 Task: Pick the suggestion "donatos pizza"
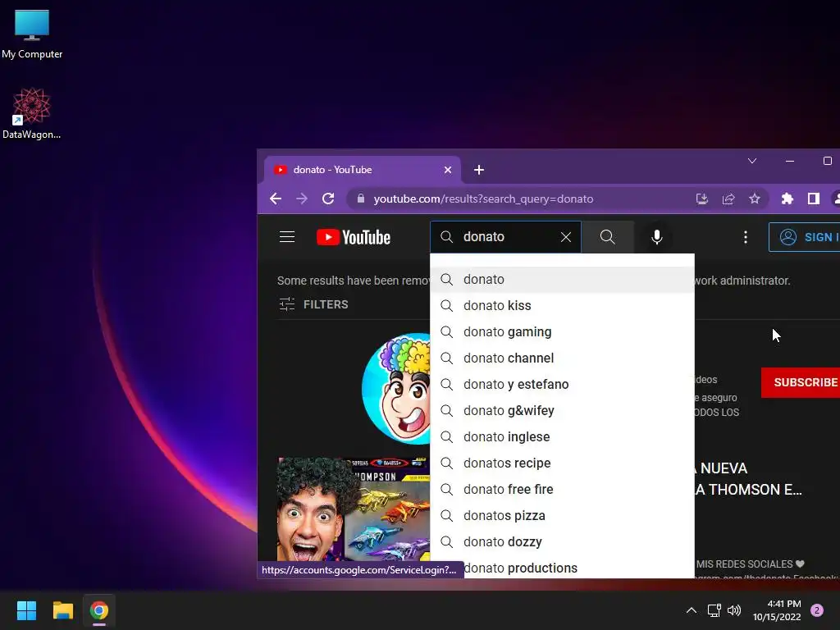point(562,515)
